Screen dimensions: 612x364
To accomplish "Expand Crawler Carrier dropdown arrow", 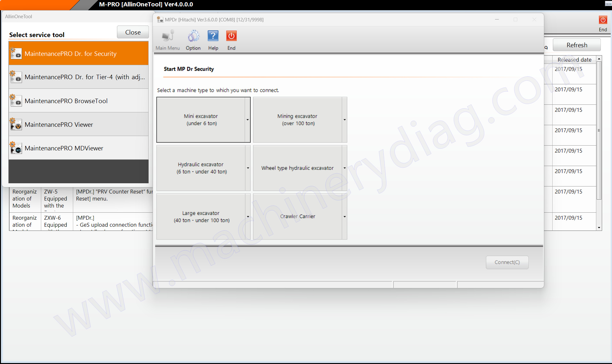I will (x=345, y=216).
